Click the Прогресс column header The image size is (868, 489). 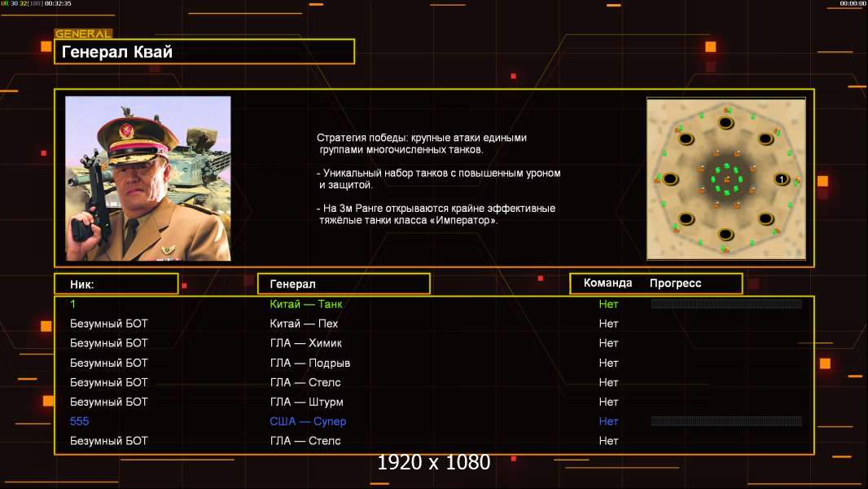(675, 284)
